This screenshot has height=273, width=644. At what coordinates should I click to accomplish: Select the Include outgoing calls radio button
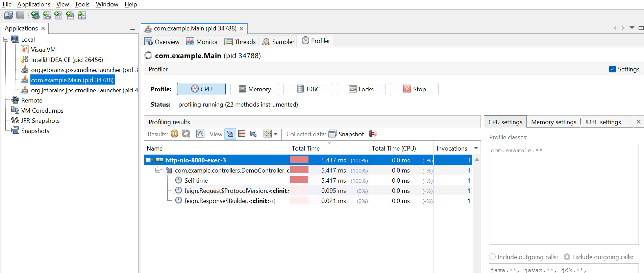pos(492,257)
